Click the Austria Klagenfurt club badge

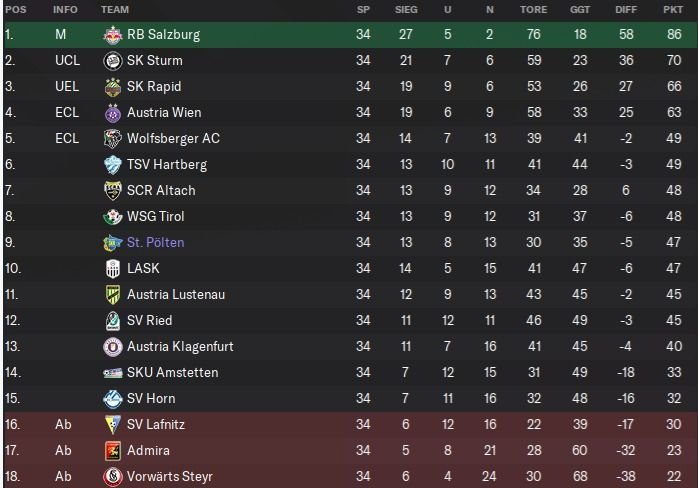[113, 346]
